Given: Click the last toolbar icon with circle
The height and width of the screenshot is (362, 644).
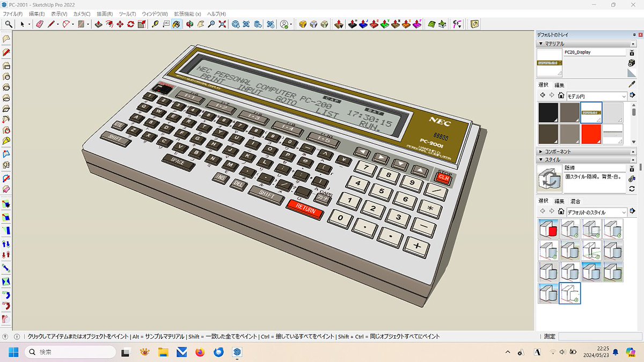Looking at the screenshot, I should coord(474,24).
